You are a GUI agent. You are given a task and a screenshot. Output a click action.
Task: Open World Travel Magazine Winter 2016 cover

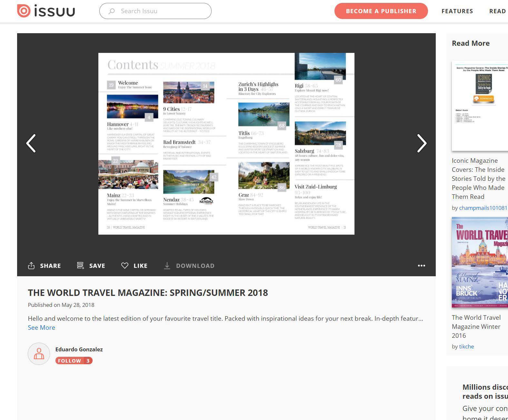pyautogui.click(x=480, y=262)
